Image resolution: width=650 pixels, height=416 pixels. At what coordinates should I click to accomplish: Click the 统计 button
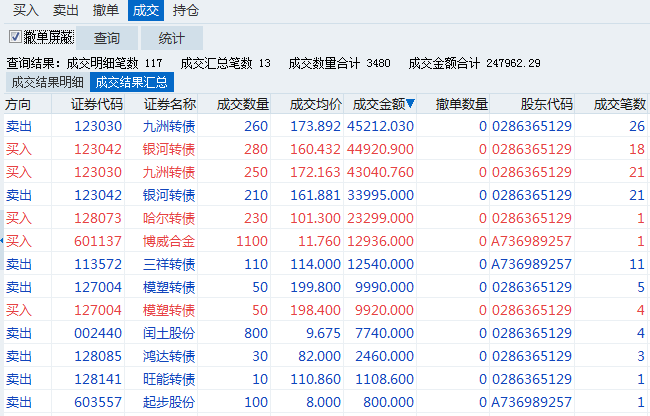[172, 38]
